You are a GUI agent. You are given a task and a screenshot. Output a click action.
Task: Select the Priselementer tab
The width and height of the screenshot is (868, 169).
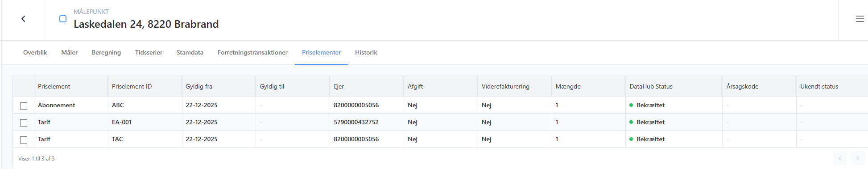[x=321, y=52]
